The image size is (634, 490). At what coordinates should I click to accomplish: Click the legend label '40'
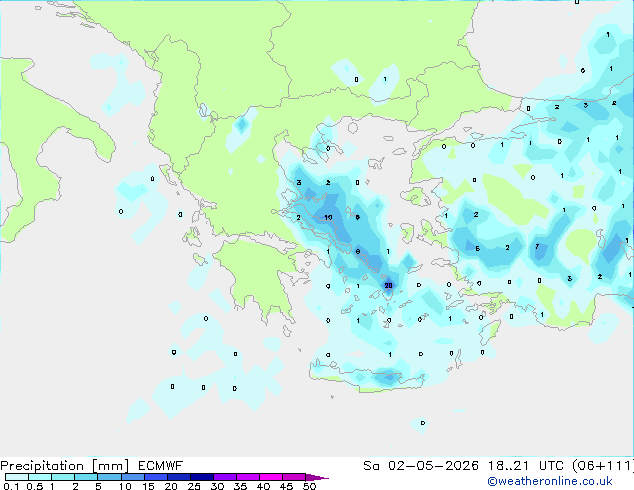tap(263, 486)
